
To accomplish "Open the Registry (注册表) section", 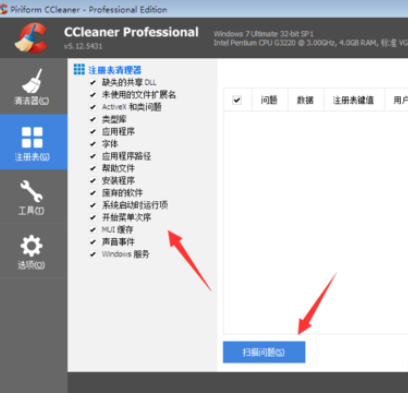I will click(x=33, y=142).
